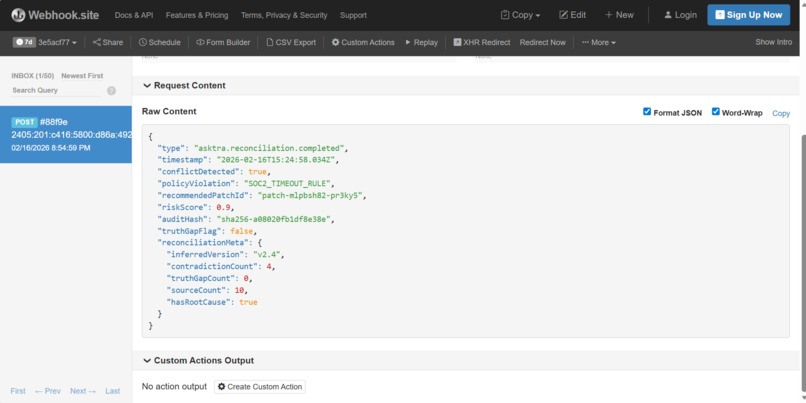Open Docs & API page

134,15
